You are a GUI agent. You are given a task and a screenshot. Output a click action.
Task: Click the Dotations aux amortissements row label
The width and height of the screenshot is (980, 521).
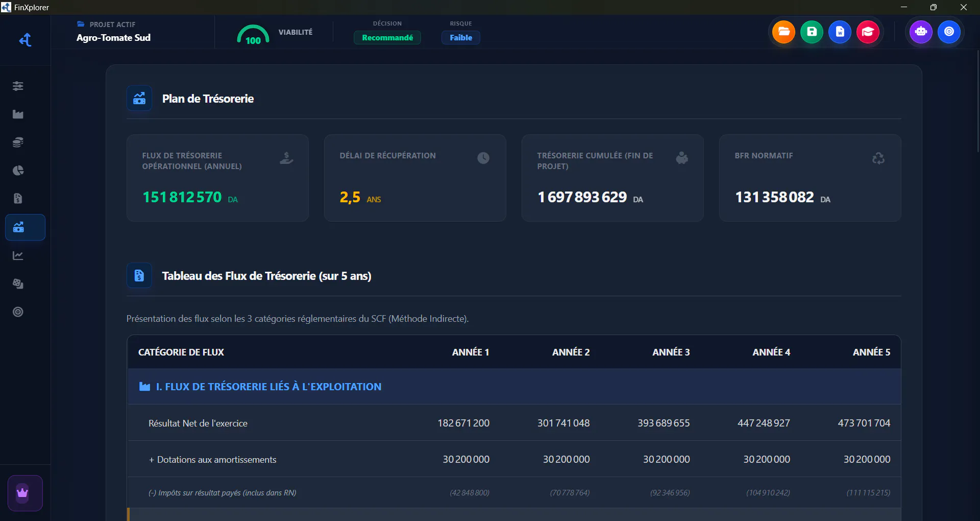[212, 459]
